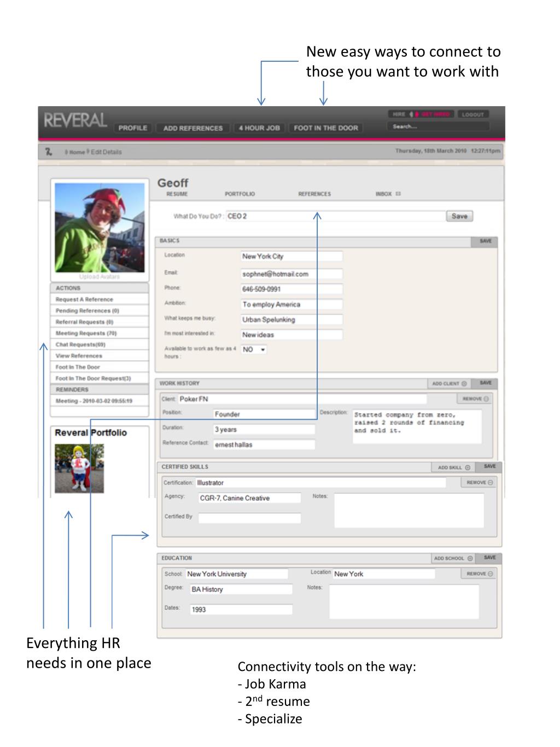Click the Duration field showing 3 years

[264, 430]
